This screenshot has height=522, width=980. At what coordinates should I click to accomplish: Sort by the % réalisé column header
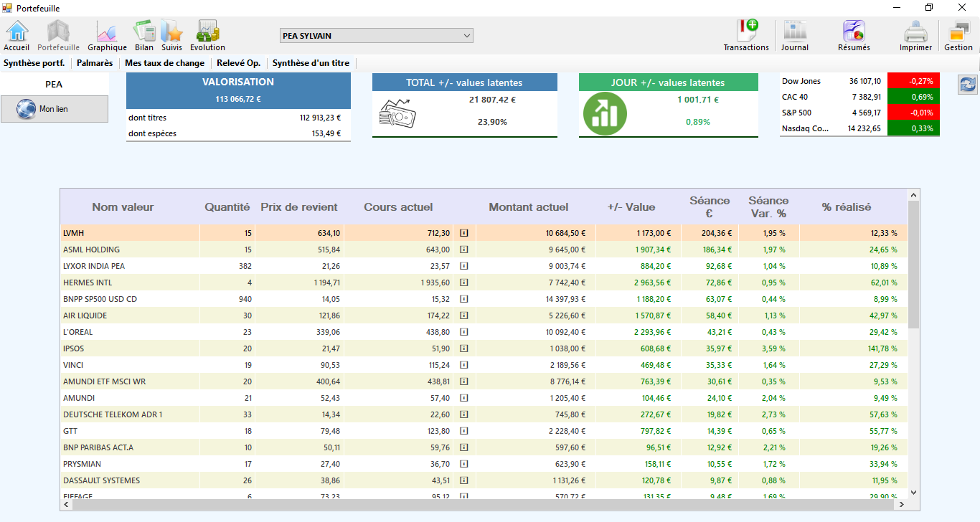(847, 207)
